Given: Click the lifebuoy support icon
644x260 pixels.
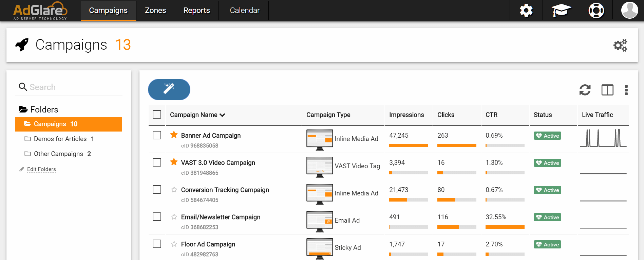Looking at the screenshot, I should coord(596,11).
